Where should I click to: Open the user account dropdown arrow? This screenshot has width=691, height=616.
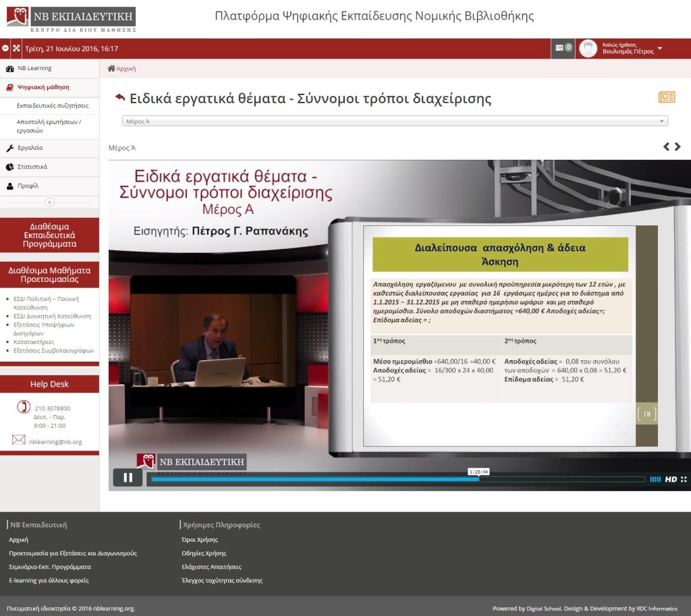(x=660, y=48)
